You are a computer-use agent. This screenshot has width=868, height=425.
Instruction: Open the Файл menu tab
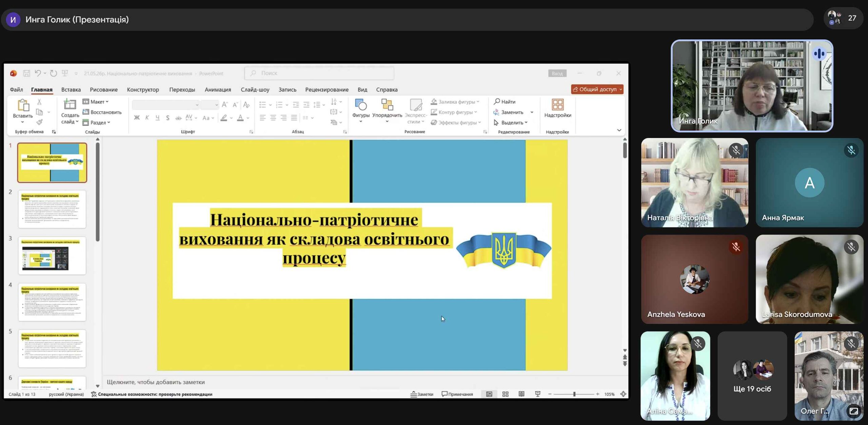16,89
